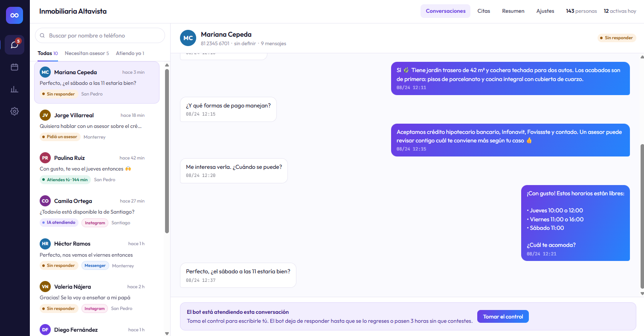Click the conversation list scroll-down arrow
Screen dimensions: 644x336
point(167,333)
